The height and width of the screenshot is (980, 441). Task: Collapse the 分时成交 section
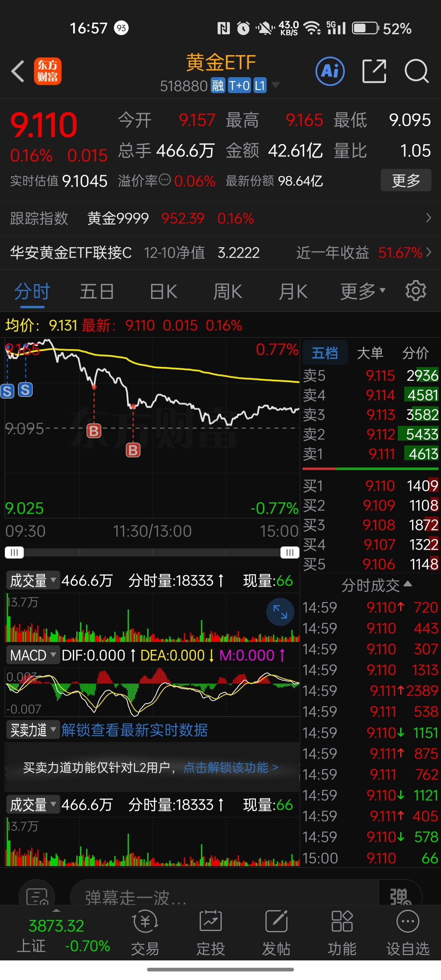tap(376, 585)
